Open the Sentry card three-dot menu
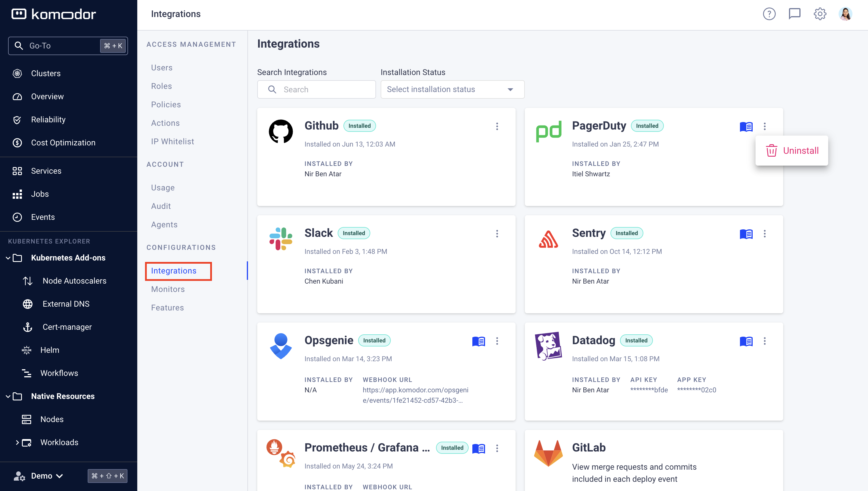868x491 pixels. pos(764,234)
